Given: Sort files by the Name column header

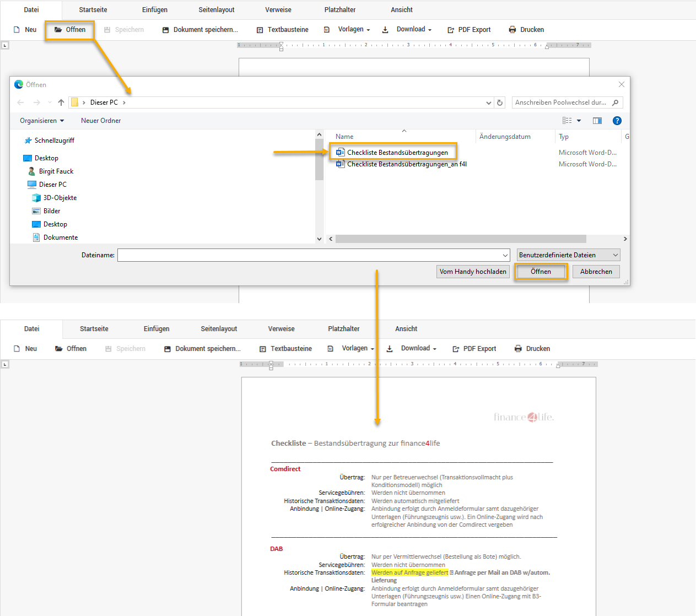Looking at the screenshot, I should (x=344, y=137).
